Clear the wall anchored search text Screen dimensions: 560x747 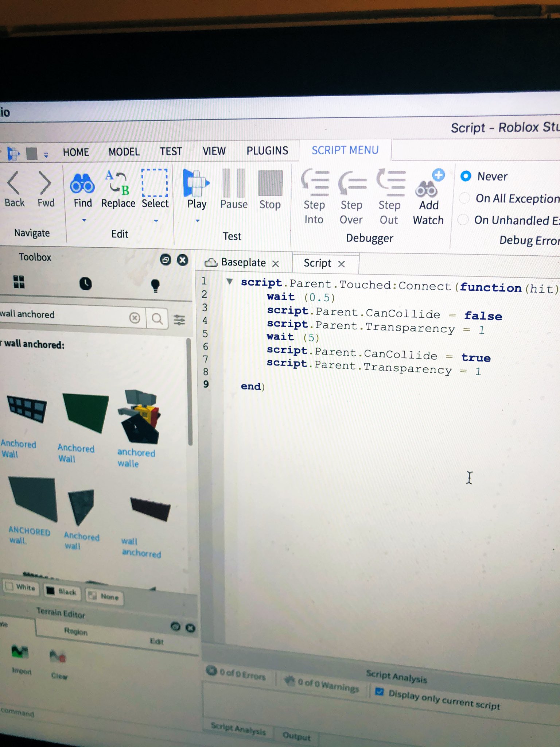135,318
